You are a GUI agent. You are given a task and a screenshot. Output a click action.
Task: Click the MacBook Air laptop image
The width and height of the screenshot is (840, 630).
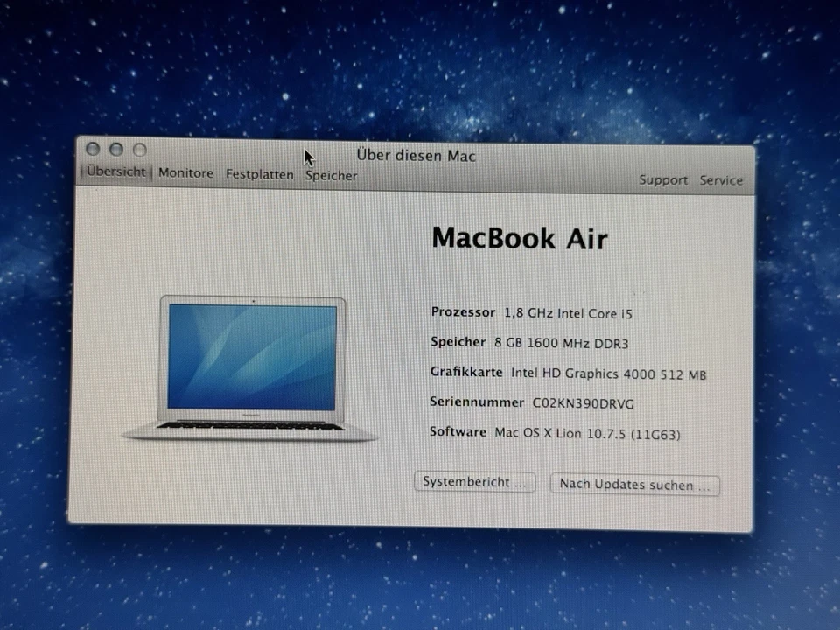point(250,368)
